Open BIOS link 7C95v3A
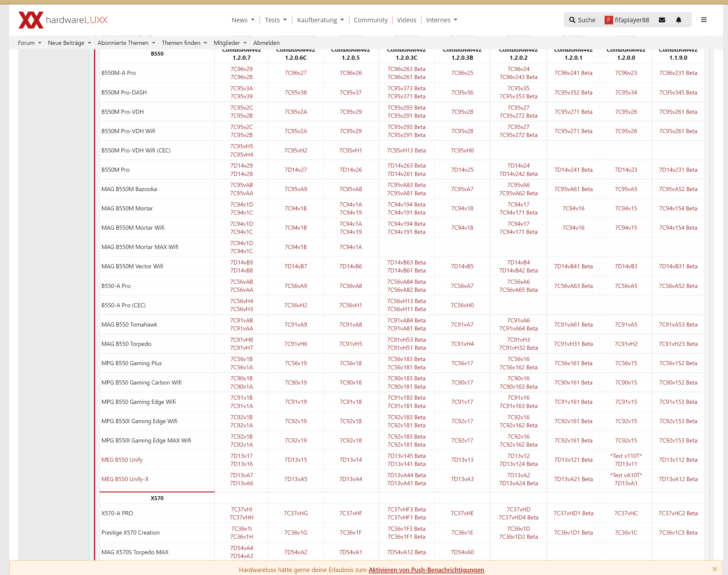 241,88
